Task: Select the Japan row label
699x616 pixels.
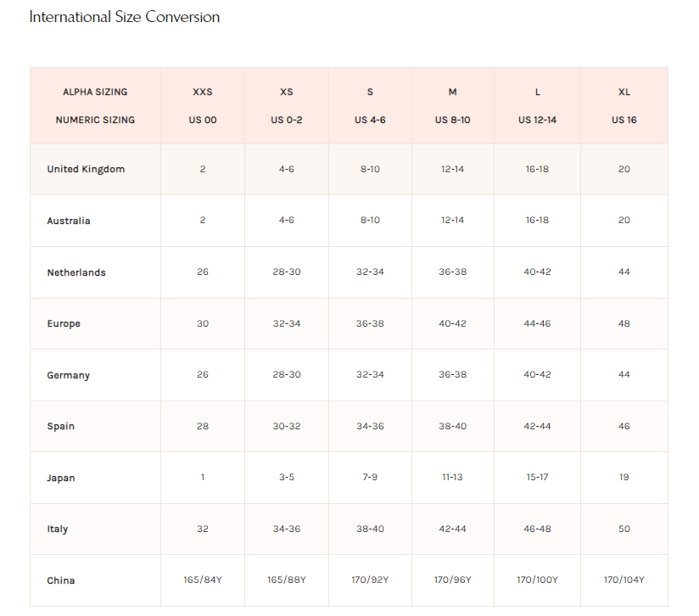Action: [60, 478]
